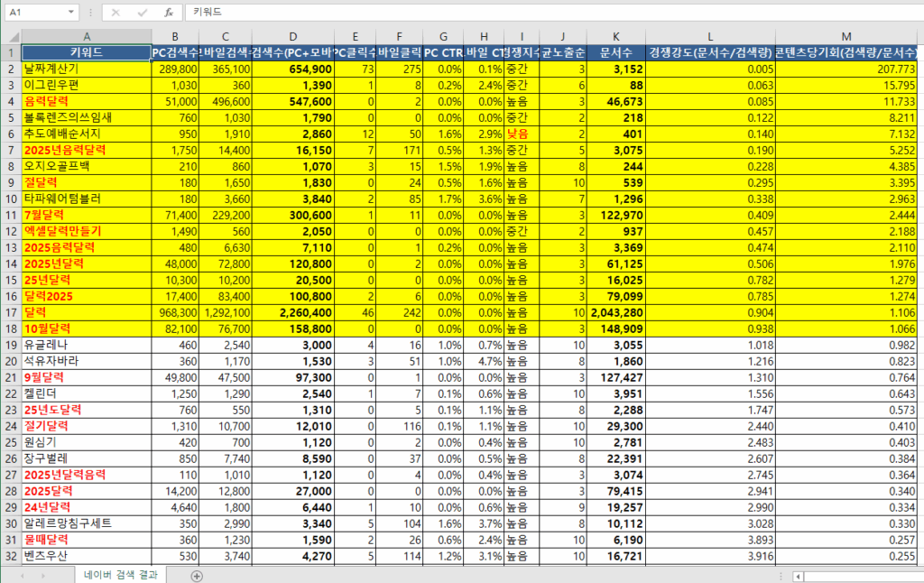Go to the next sheet tab arrow
The width and height of the screenshot is (924, 583).
click(x=43, y=576)
